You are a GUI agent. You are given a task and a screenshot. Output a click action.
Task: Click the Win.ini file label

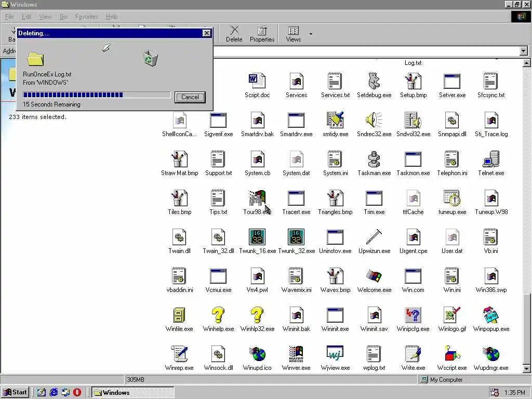452,290
